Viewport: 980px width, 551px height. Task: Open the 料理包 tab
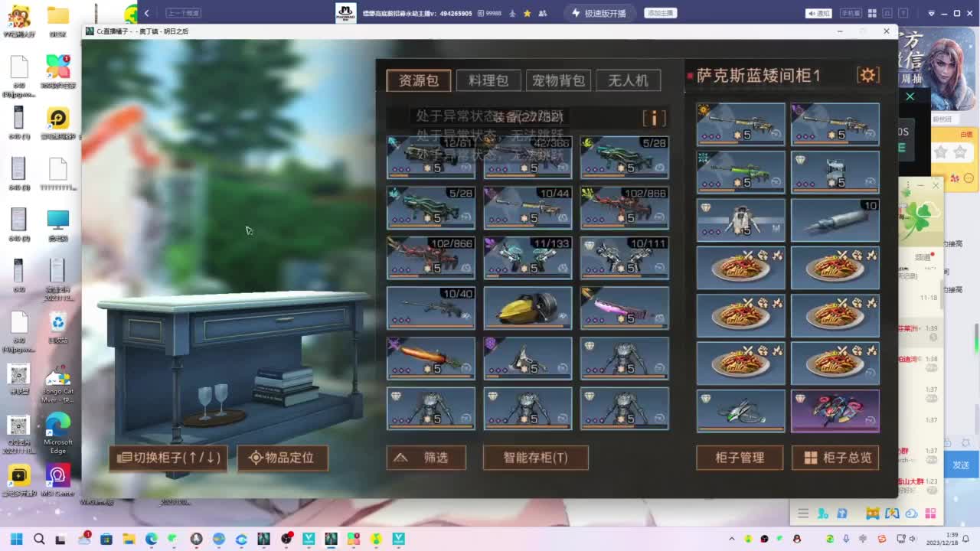[x=488, y=80]
